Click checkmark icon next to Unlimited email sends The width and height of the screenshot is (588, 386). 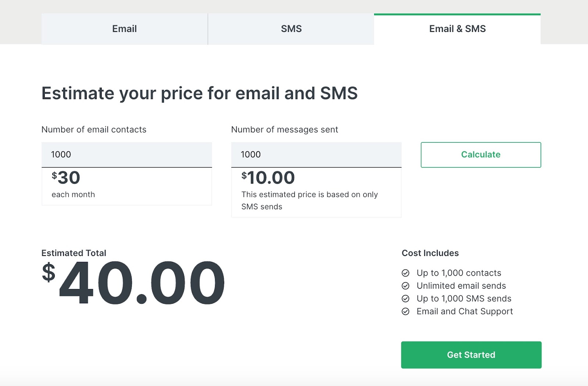405,286
